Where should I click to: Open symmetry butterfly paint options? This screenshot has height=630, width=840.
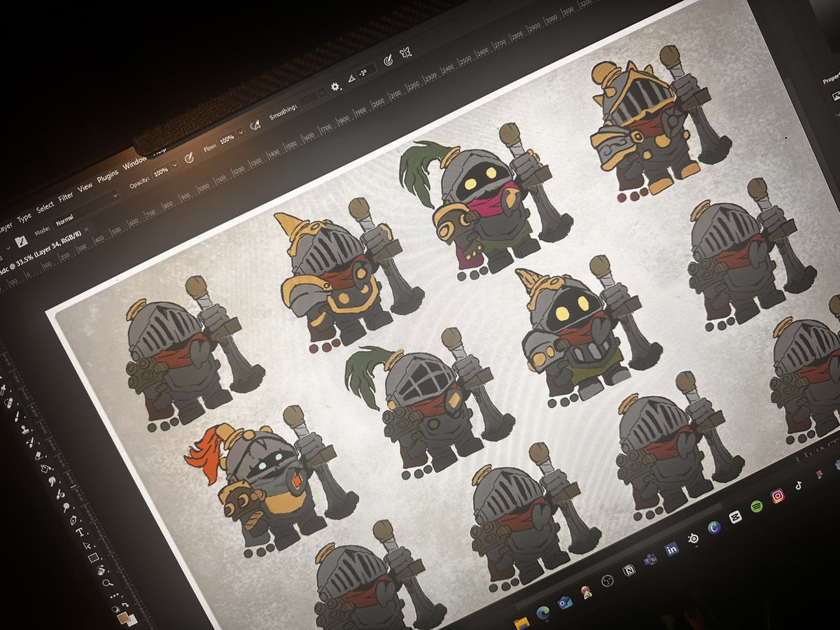(x=405, y=52)
